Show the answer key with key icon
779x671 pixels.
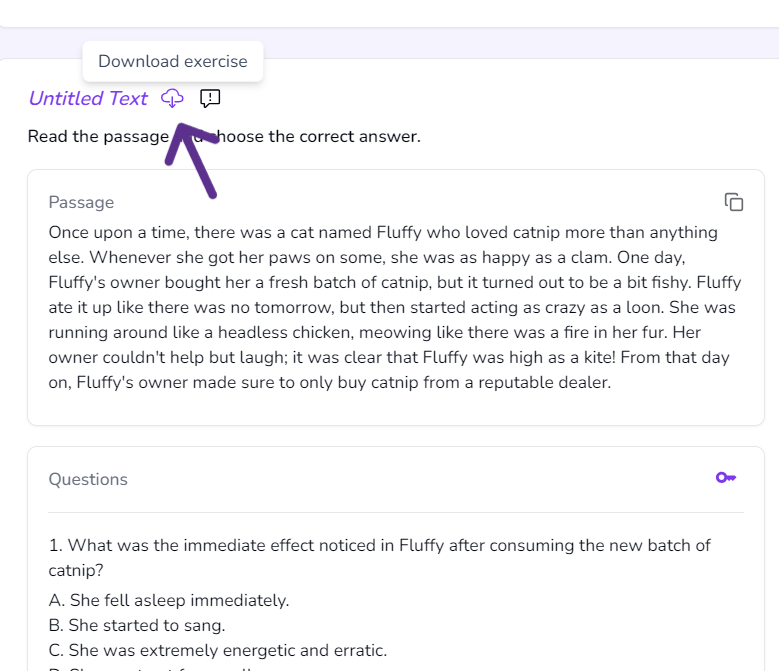(726, 478)
